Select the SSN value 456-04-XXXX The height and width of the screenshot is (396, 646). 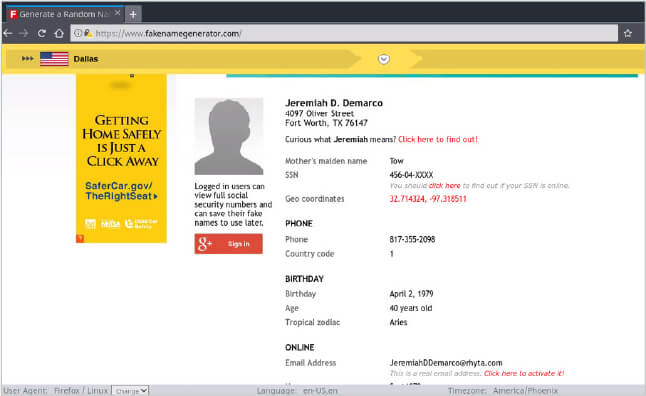click(411, 175)
